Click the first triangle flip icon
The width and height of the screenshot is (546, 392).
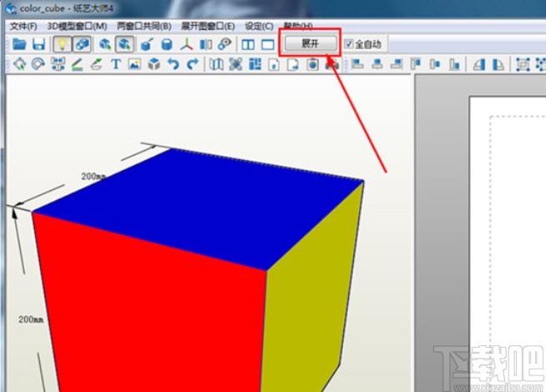click(x=479, y=64)
